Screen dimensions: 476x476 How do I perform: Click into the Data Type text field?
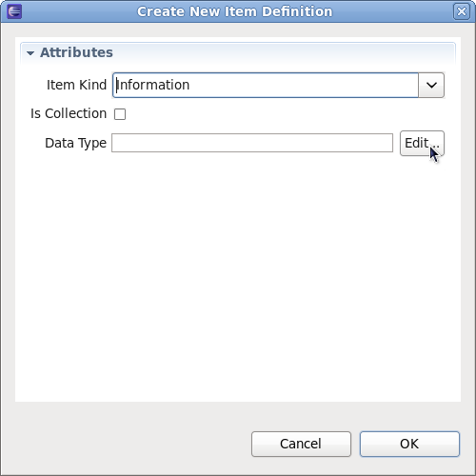coord(252,143)
